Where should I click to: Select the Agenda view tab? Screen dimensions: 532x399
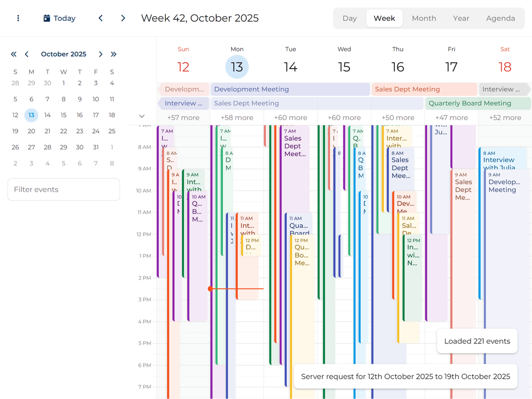click(x=500, y=18)
